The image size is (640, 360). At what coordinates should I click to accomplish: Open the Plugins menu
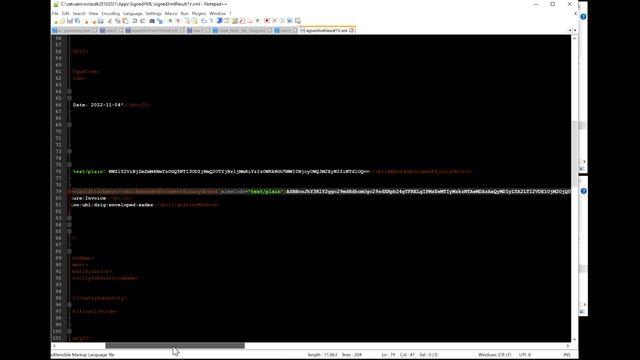(x=199, y=13)
